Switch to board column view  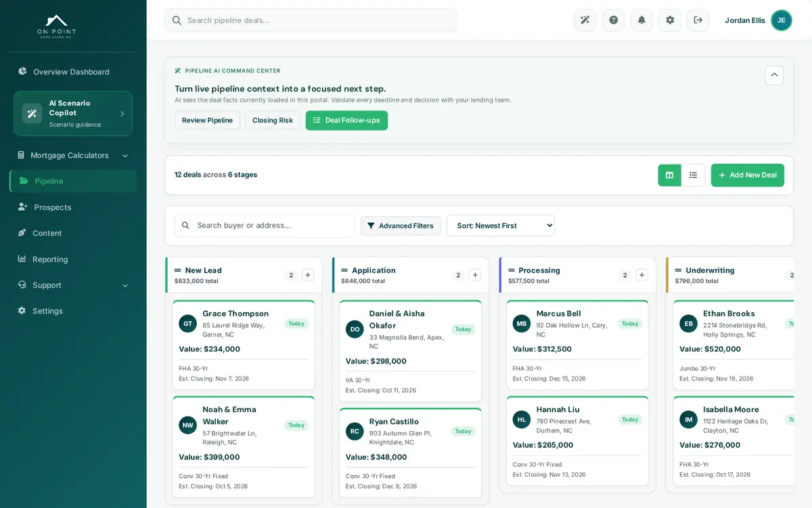click(670, 175)
